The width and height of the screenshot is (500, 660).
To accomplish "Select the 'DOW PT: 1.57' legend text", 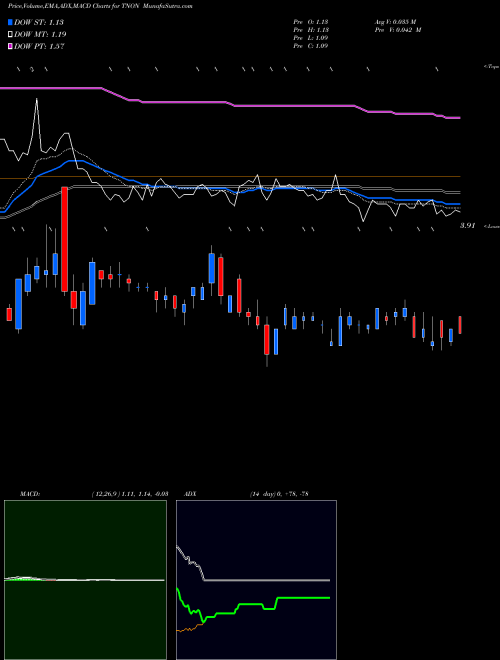I will coord(39,47).
